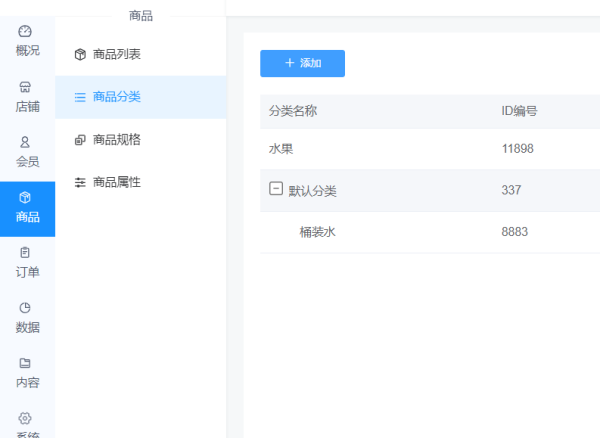The image size is (600, 438).
Task: Click the ID 11898 cell
Action: [517, 149]
